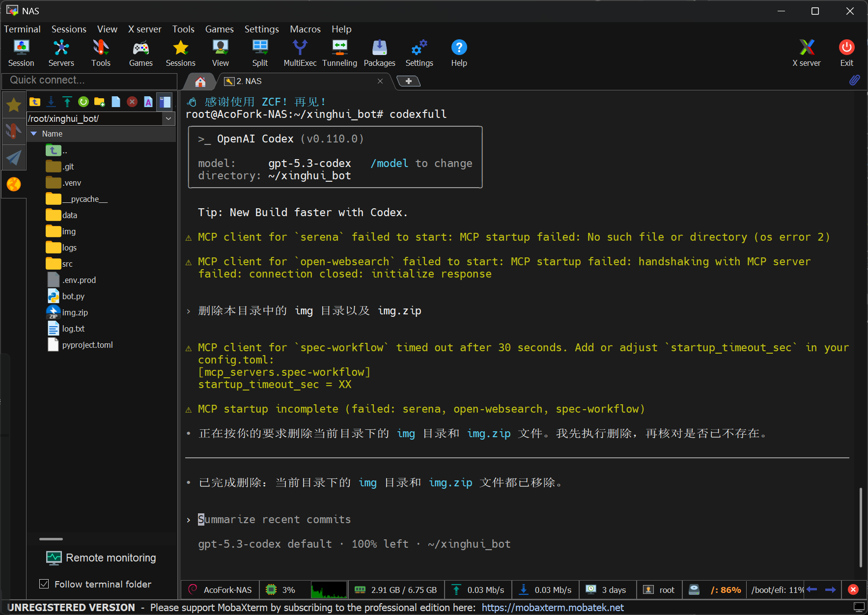Toggle the Follow terminal folder checkbox

(44, 584)
